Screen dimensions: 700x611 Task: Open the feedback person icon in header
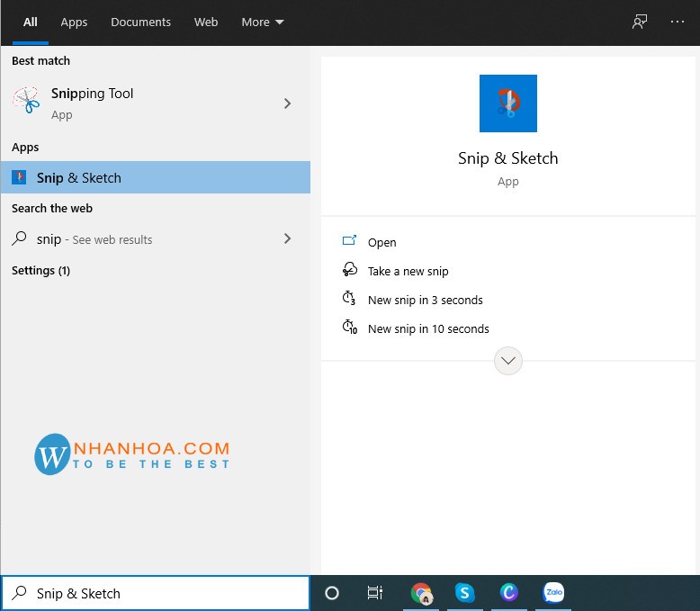tap(640, 22)
